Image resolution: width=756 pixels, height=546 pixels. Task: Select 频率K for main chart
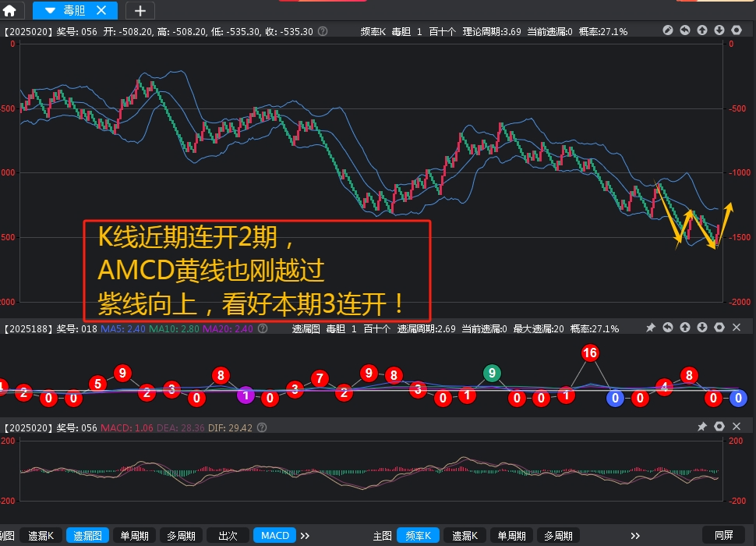(418, 536)
